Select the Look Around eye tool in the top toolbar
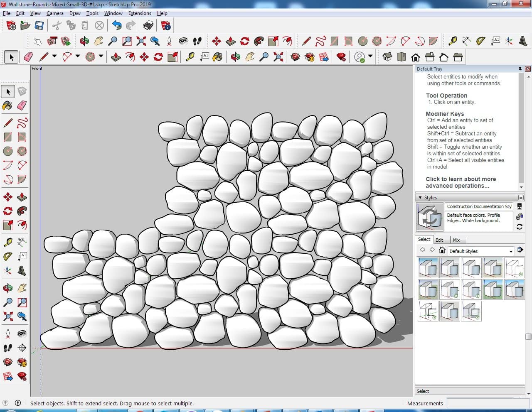 point(183,41)
